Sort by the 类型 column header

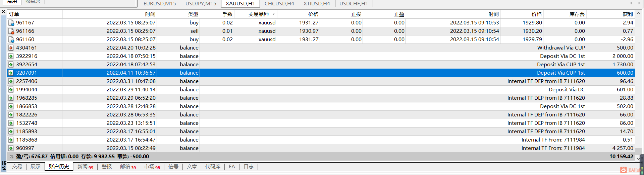(178, 14)
